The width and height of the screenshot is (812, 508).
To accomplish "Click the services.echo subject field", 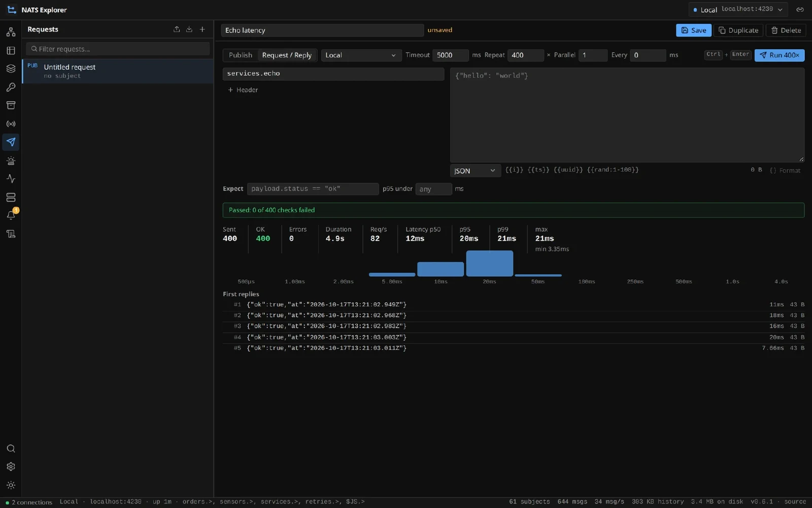I will [333, 74].
